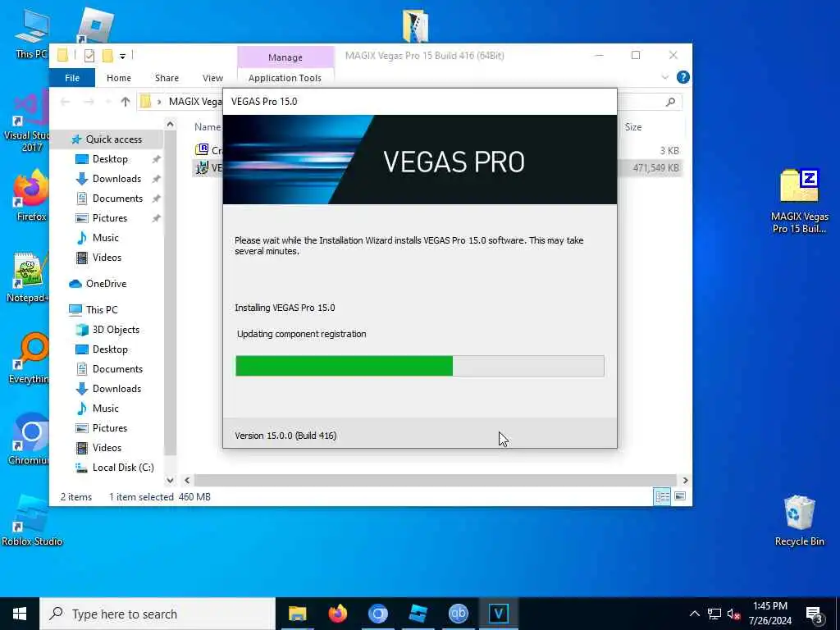This screenshot has height=630, width=840.
Task: Open 3D Objects in navigation pane
Action: (116, 330)
